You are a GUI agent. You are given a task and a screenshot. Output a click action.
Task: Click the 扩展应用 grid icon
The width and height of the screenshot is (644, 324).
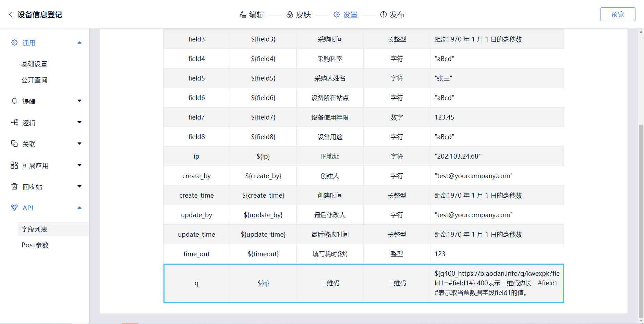click(14, 165)
